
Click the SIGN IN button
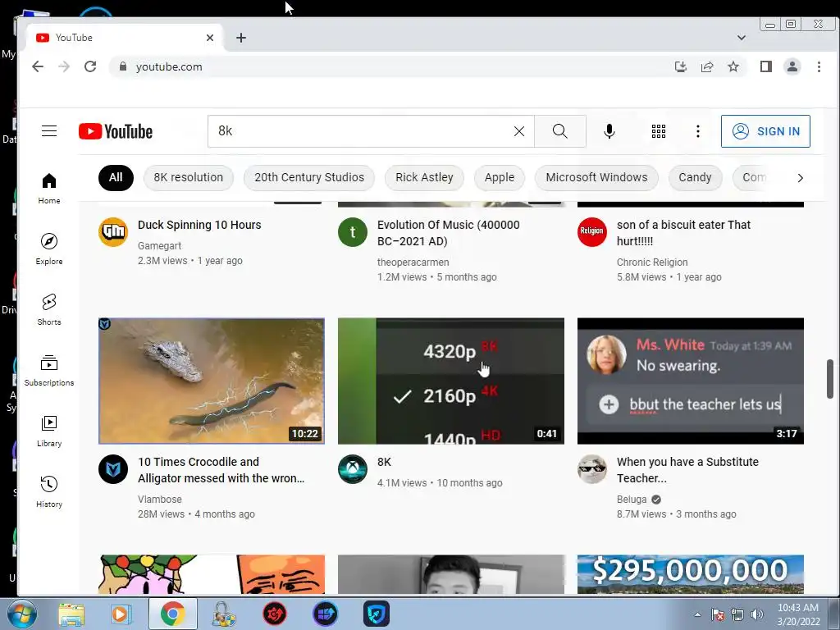(x=765, y=131)
